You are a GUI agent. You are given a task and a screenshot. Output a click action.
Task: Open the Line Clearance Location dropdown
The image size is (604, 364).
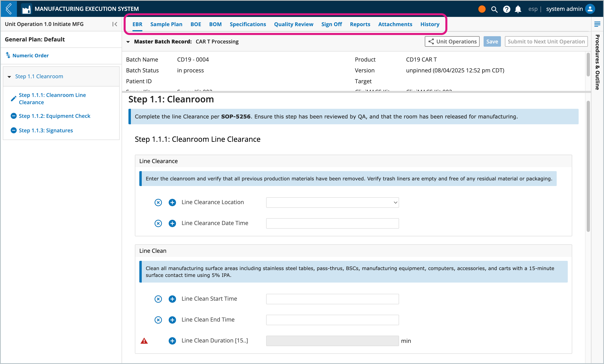[x=332, y=203]
